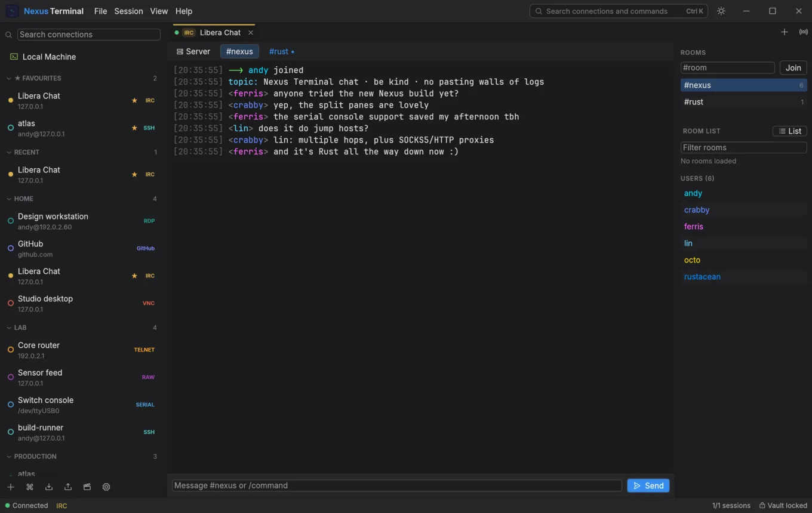Collapse the Recent group
This screenshot has width=812, height=513.
tap(9, 152)
